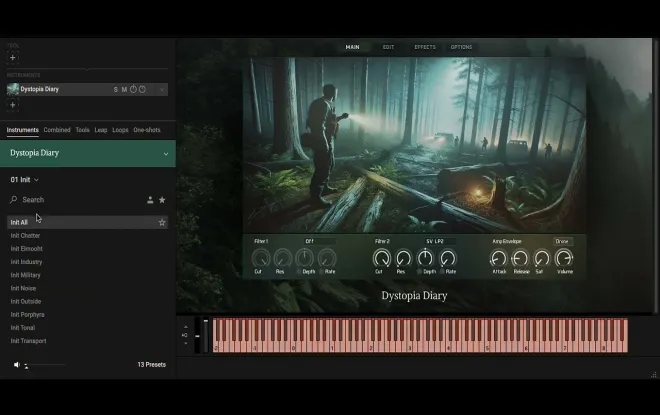Toggle Filter 2 Rate LED button
The height and width of the screenshot is (415, 660).
pos(442,272)
